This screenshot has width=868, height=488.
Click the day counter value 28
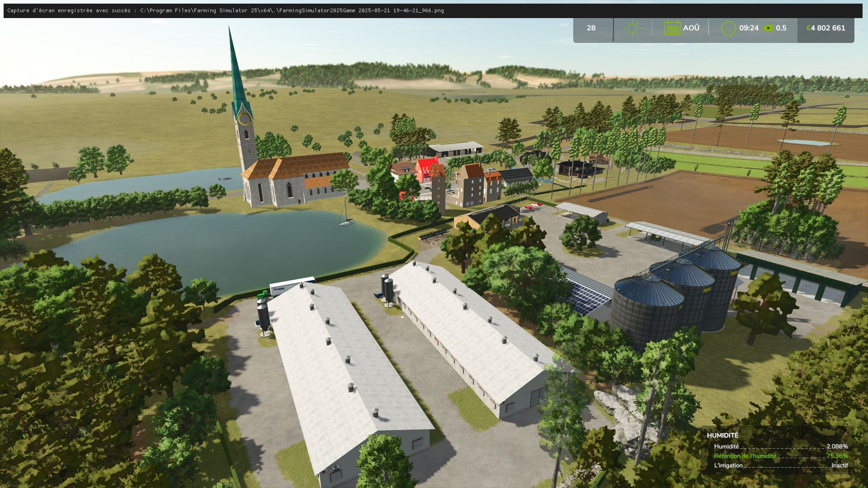click(591, 28)
